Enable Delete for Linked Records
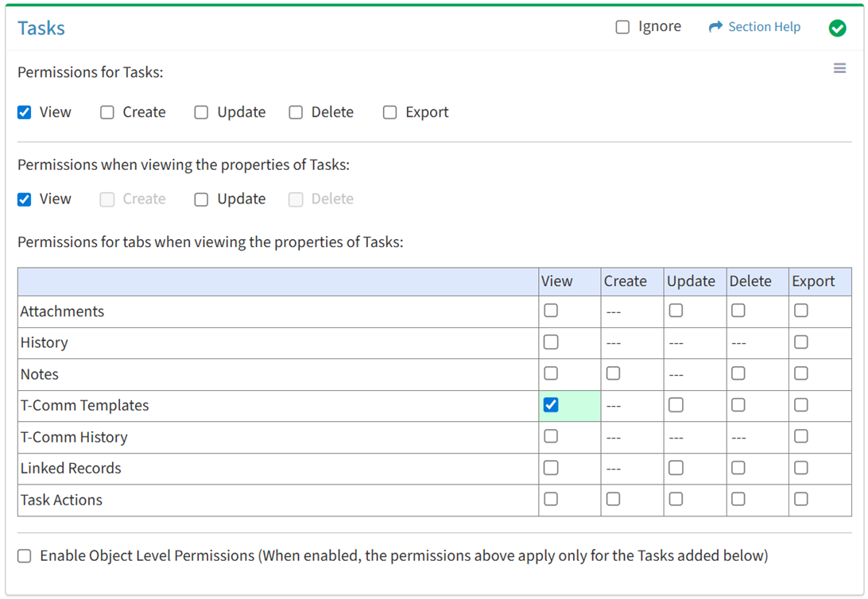This screenshot has height=599, width=868. 738,468
